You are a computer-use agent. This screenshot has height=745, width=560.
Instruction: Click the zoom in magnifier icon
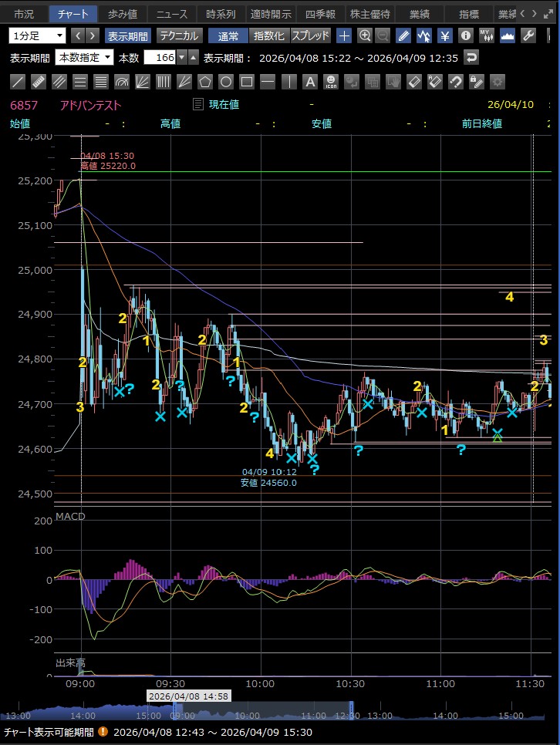click(x=364, y=35)
